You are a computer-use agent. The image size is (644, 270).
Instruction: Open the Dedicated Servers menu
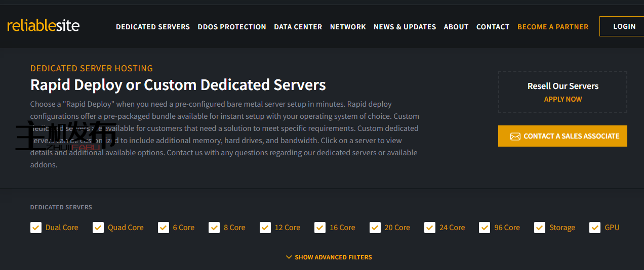tap(153, 27)
